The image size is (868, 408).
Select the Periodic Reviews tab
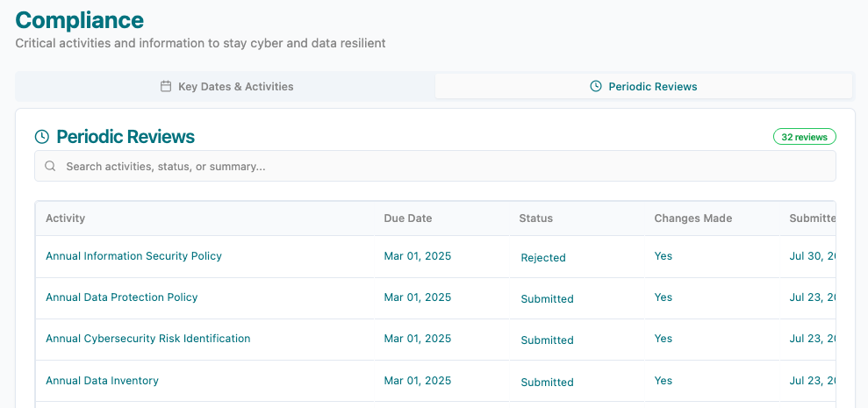pyautogui.click(x=644, y=87)
